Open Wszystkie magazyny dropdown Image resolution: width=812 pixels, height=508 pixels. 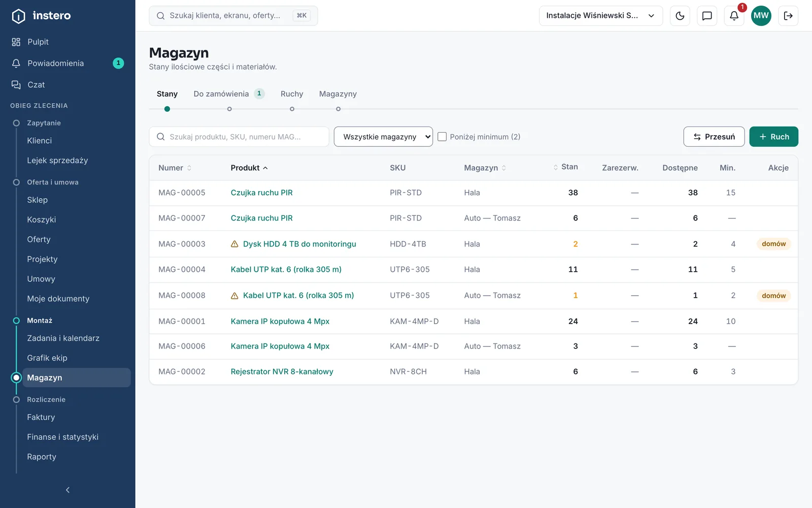point(383,137)
